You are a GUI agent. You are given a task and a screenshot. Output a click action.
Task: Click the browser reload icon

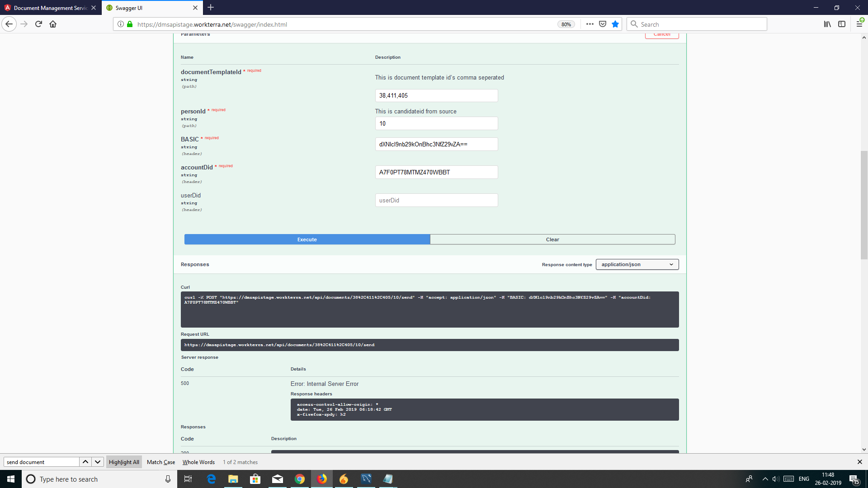pos(38,24)
